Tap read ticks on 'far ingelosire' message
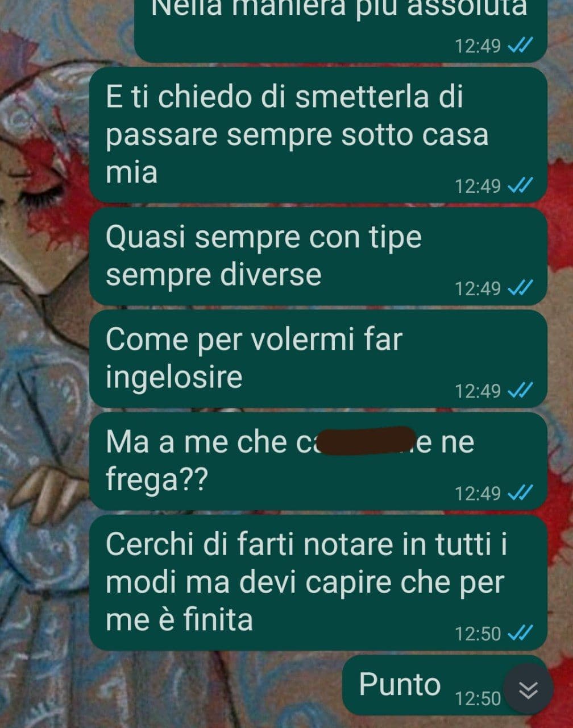The width and height of the screenshot is (573, 728). pyautogui.click(x=520, y=391)
